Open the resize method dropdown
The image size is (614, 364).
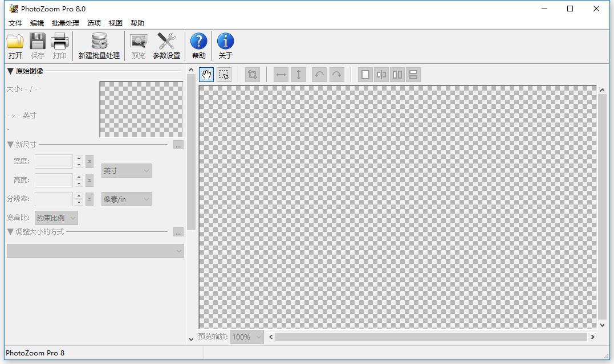click(x=95, y=251)
